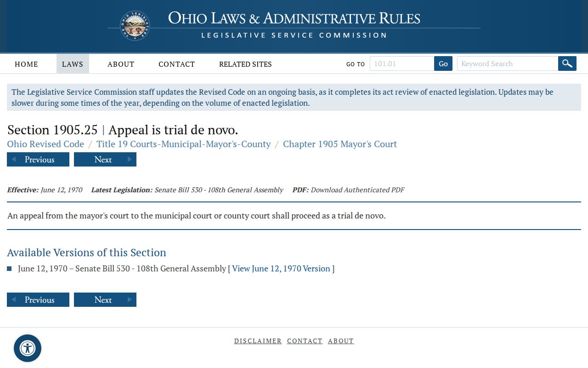588x368 pixels.
Task: Open the accessibility options icon
Action: [x=28, y=348]
